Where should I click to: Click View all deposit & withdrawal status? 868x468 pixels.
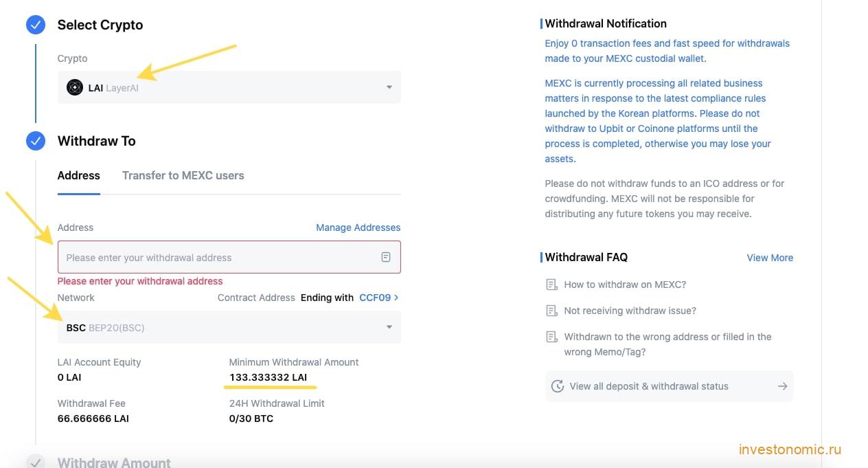670,386
